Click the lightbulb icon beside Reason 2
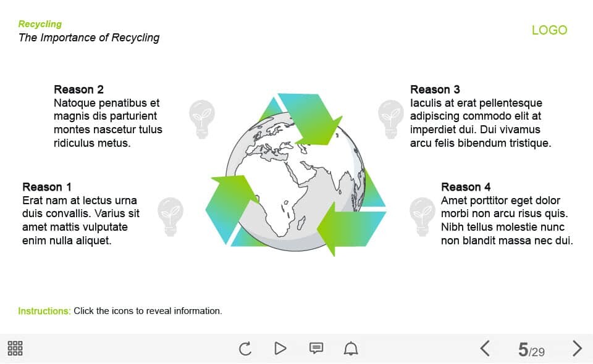This screenshot has height=364, width=593. point(201,118)
